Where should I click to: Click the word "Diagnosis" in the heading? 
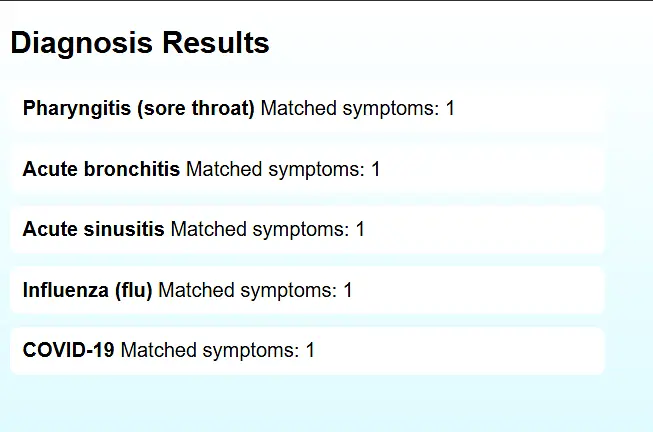tap(82, 44)
